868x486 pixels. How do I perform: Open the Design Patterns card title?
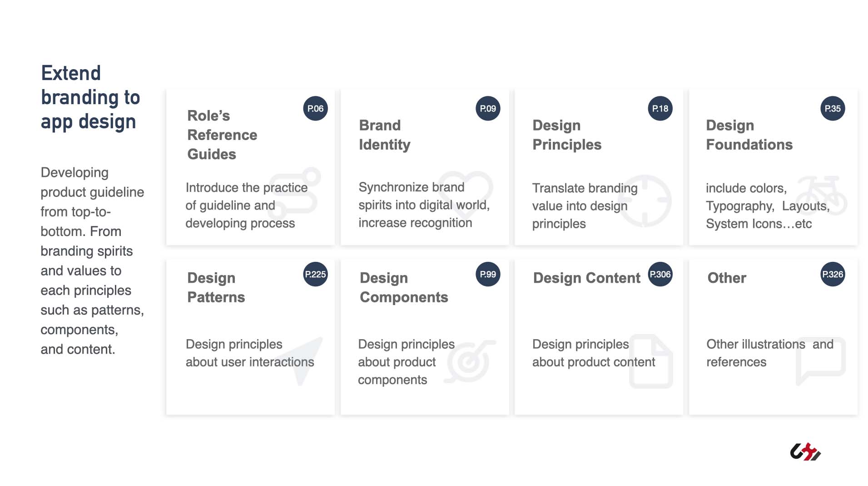coord(216,287)
